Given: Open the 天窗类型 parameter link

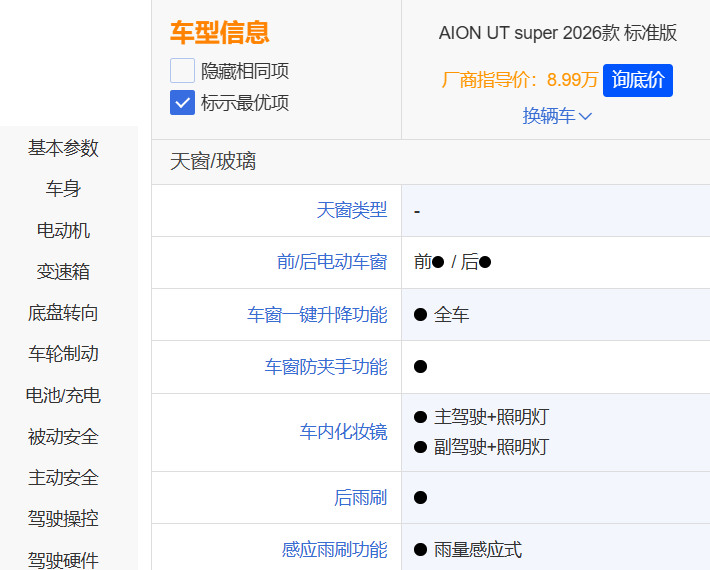Looking at the screenshot, I should pyautogui.click(x=351, y=211).
